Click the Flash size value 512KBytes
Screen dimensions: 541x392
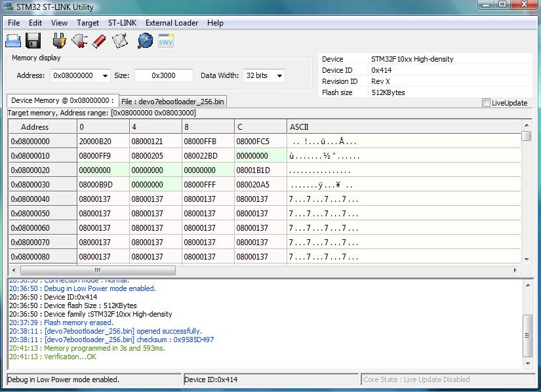(x=388, y=92)
